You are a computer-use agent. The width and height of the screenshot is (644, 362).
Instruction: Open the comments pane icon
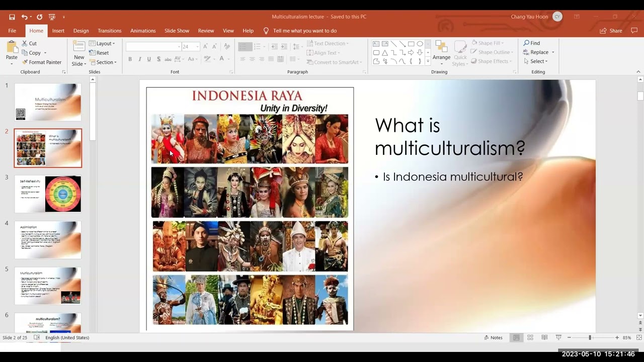(634, 31)
